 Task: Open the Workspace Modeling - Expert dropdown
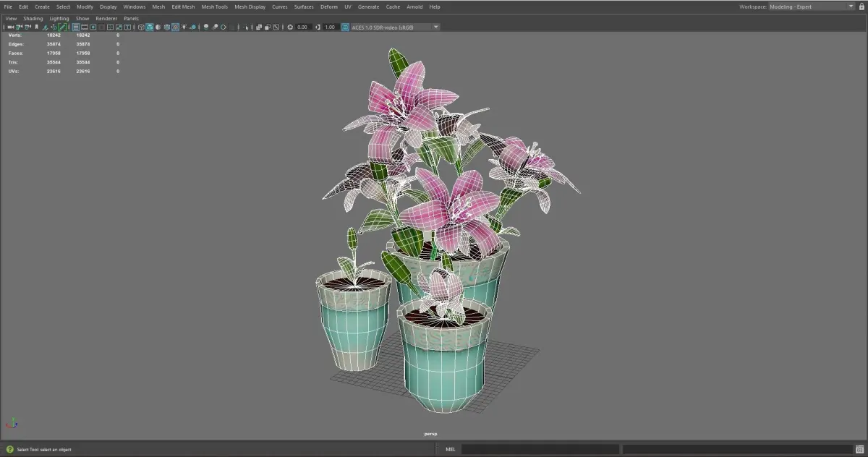[812, 7]
